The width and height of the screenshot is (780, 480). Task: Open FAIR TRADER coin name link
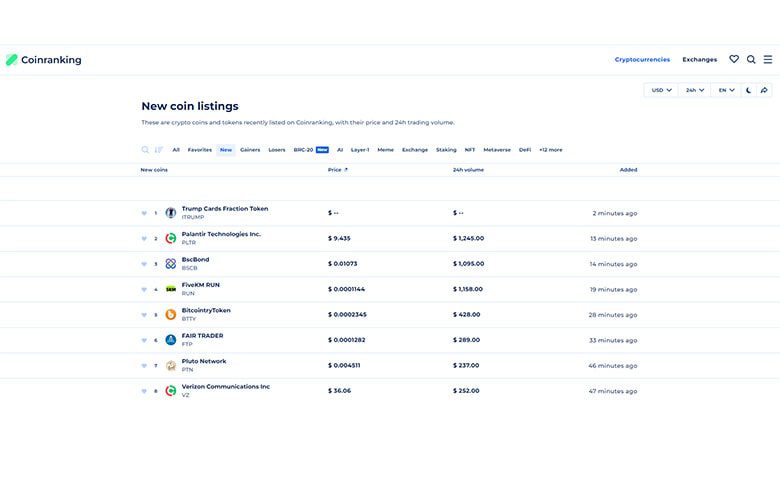pyautogui.click(x=202, y=336)
